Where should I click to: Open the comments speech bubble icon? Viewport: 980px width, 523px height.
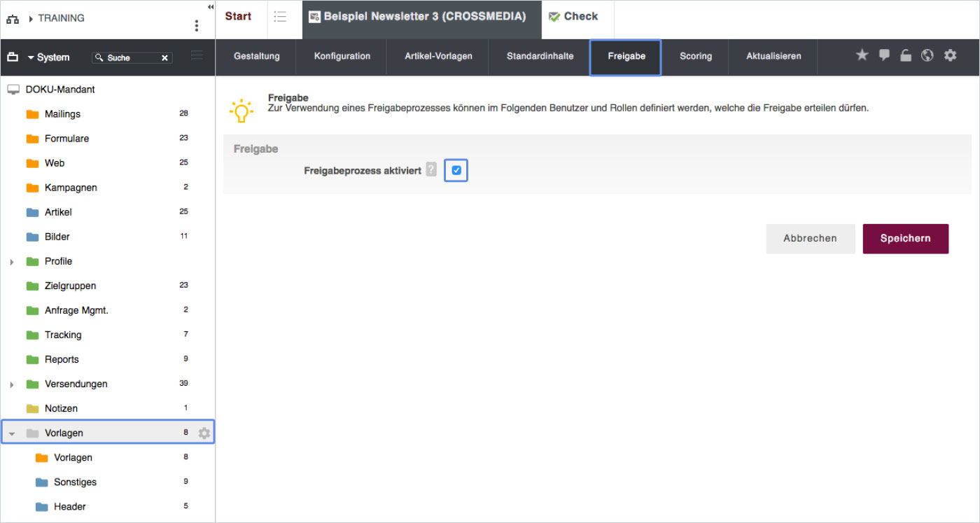point(884,55)
